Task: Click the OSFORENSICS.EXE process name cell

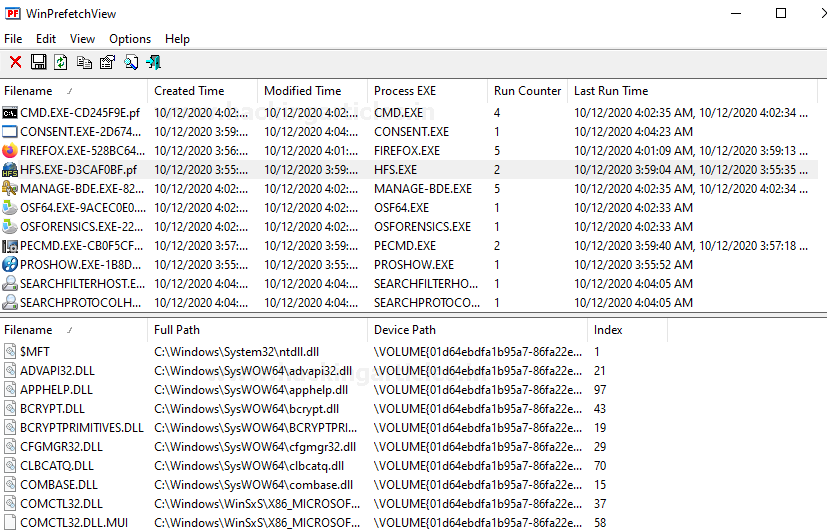Action: click(422, 227)
